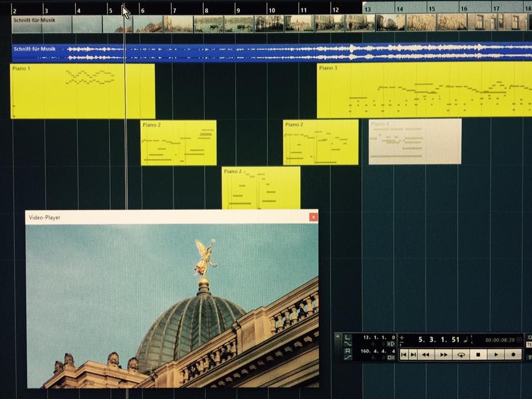Click bar 10 on the timeline ruler
Image resolution: width=532 pixels, height=399 pixels.
pos(272,11)
